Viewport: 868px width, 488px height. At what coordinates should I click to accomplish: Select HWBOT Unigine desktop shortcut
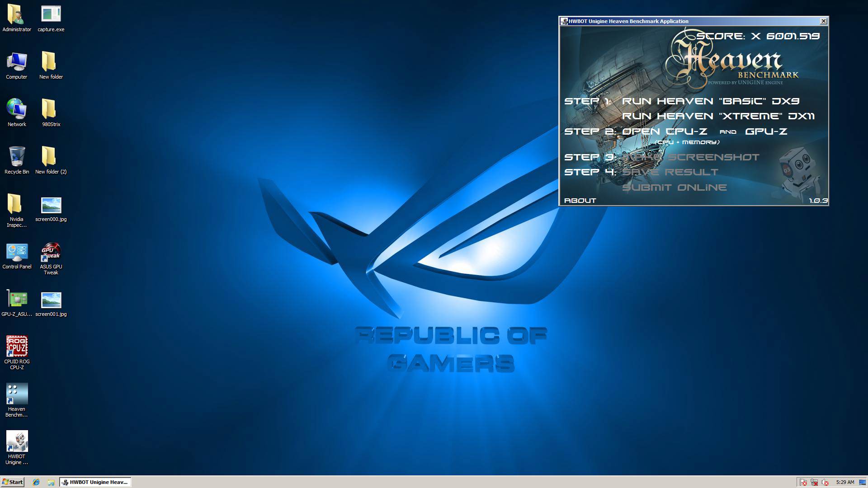click(17, 448)
